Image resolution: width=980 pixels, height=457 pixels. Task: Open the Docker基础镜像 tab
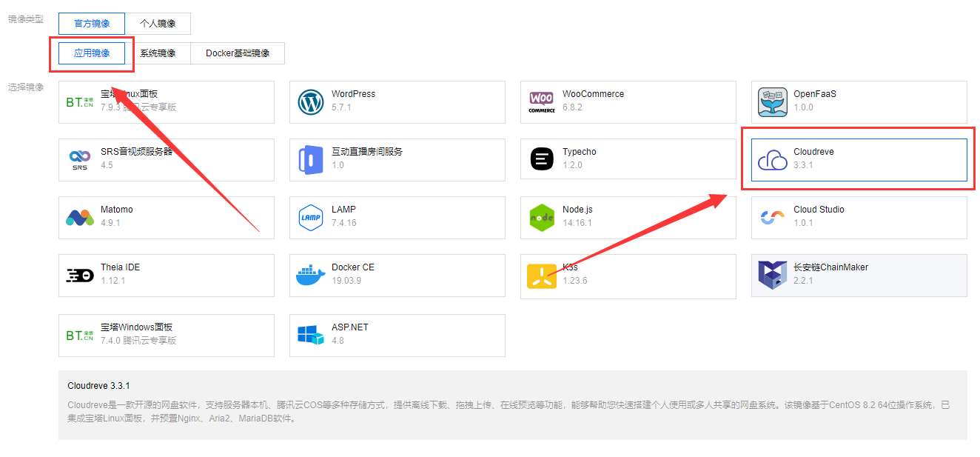point(238,53)
